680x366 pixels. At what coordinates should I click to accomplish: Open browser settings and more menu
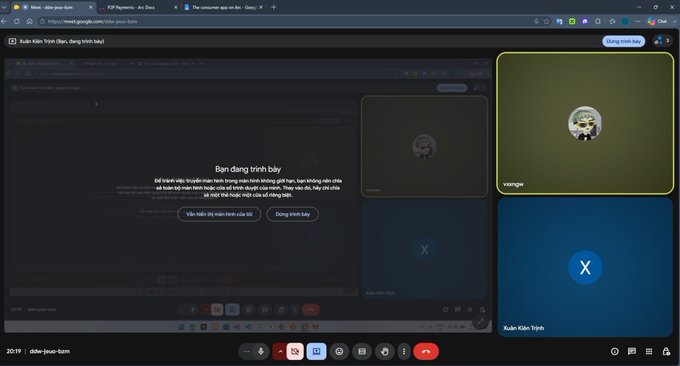click(x=638, y=21)
